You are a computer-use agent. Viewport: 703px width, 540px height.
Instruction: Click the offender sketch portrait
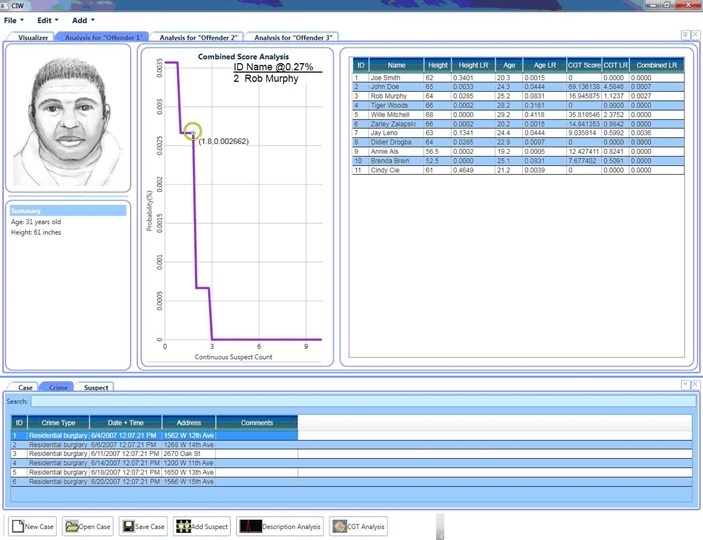point(68,118)
